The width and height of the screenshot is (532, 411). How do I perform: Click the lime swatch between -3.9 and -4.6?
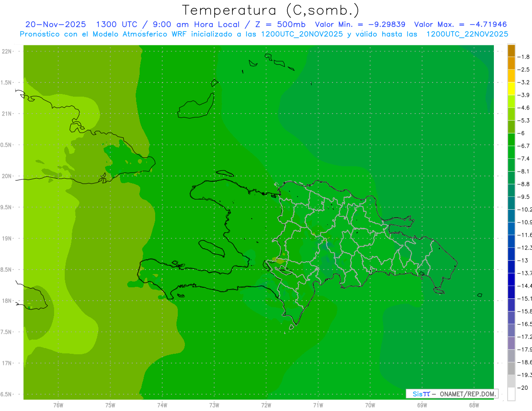click(x=511, y=101)
